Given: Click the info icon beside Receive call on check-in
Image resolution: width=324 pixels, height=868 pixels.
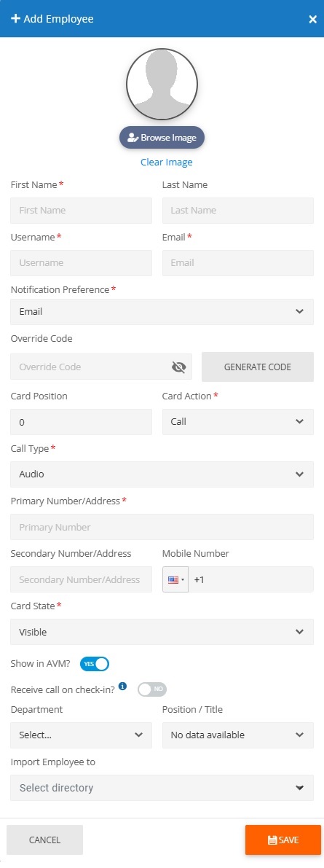Looking at the screenshot, I should tap(123, 687).
